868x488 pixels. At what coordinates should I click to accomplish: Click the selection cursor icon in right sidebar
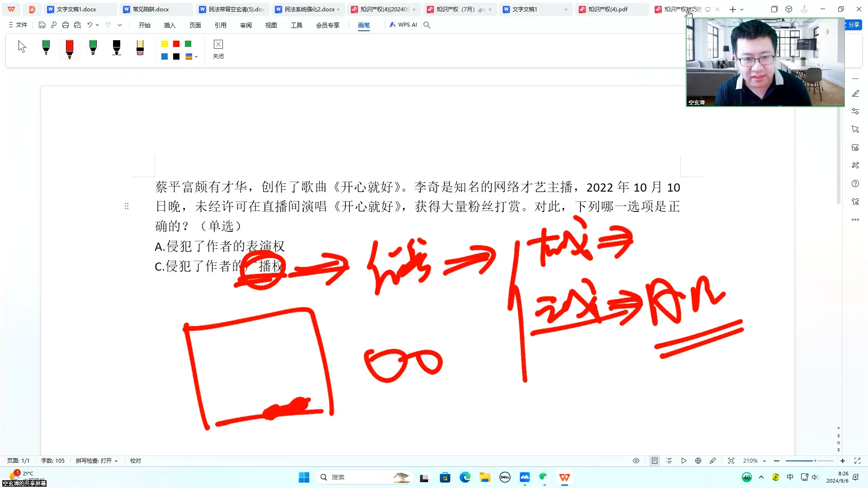(x=855, y=129)
